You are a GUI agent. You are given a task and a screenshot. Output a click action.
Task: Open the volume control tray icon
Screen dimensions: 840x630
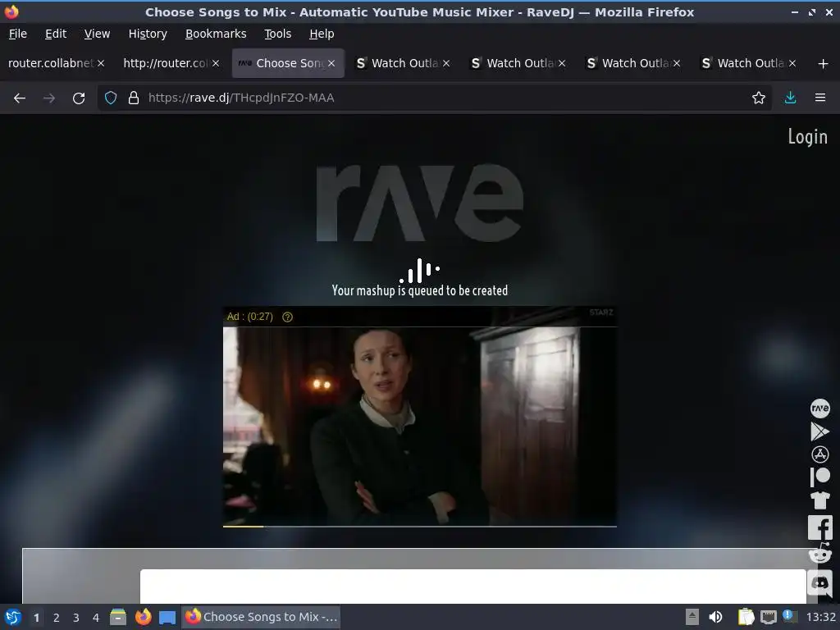[x=715, y=617]
